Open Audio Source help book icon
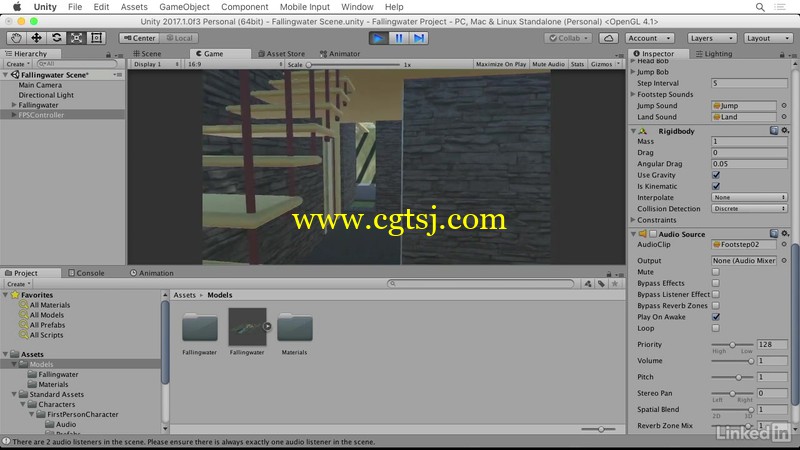800x450 pixels. [774, 234]
